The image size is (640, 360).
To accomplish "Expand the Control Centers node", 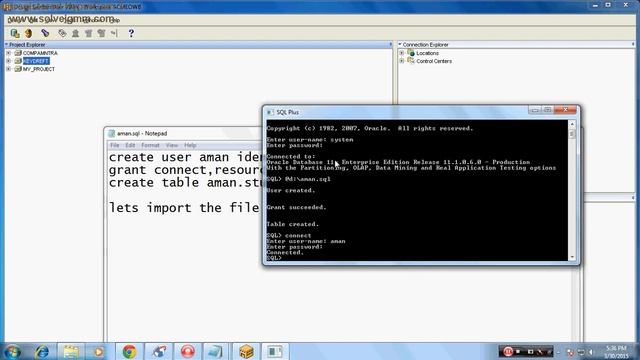I will (402, 61).
